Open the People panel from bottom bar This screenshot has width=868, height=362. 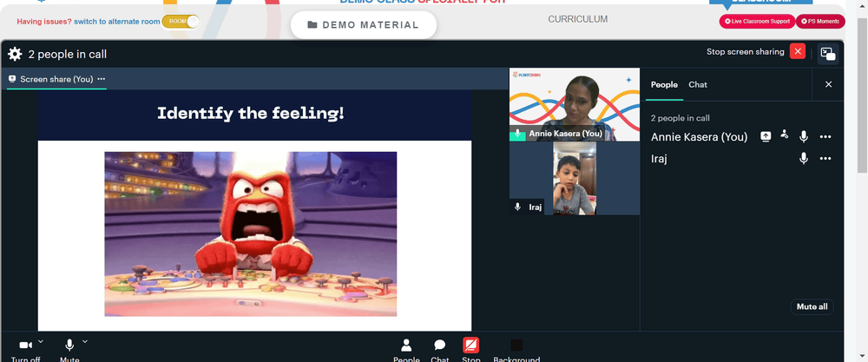[406, 350]
